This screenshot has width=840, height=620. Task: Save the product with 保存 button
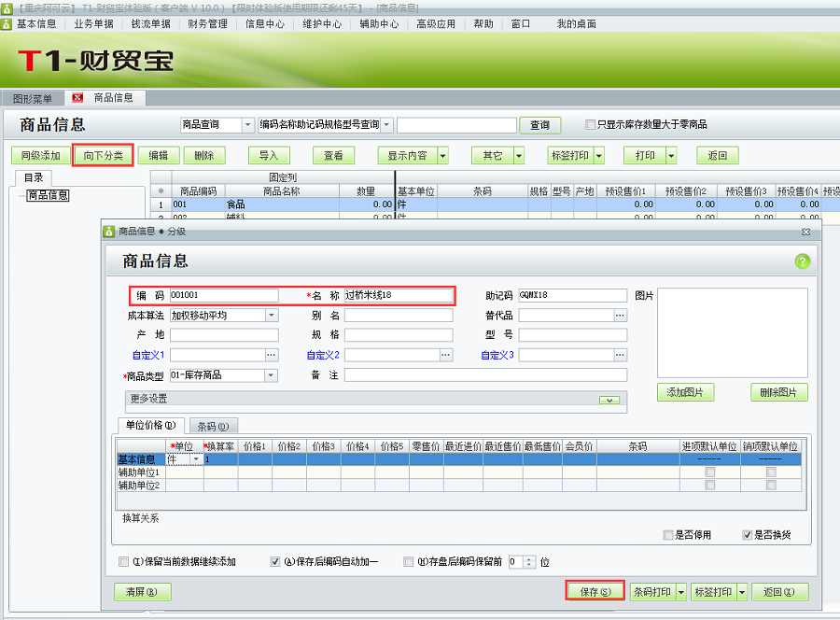click(x=595, y=592)
